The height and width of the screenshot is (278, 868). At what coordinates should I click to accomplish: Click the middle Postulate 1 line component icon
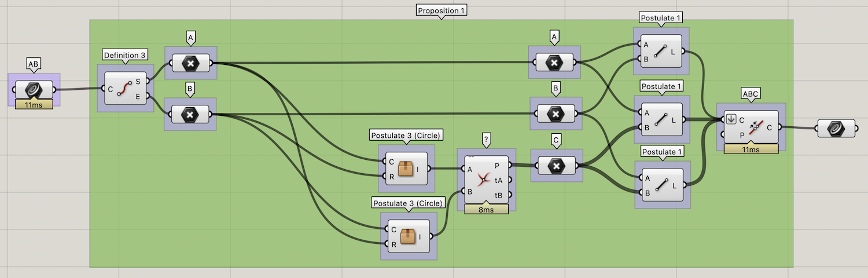click(661, 120)
